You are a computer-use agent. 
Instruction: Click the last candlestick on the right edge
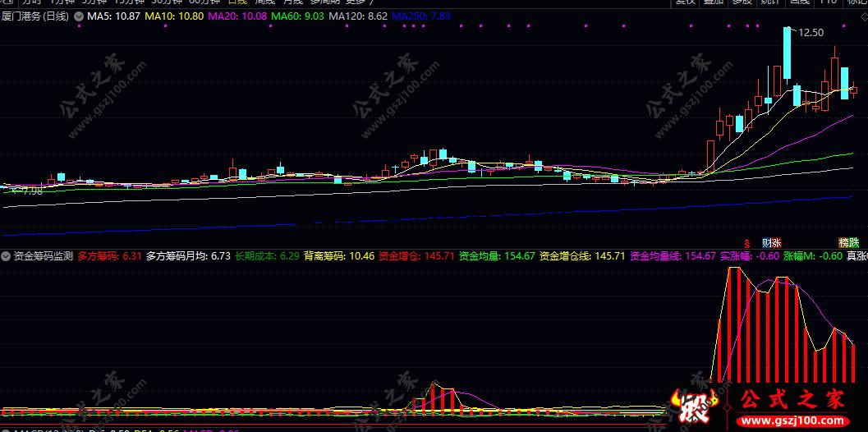(x=853, y=89)
